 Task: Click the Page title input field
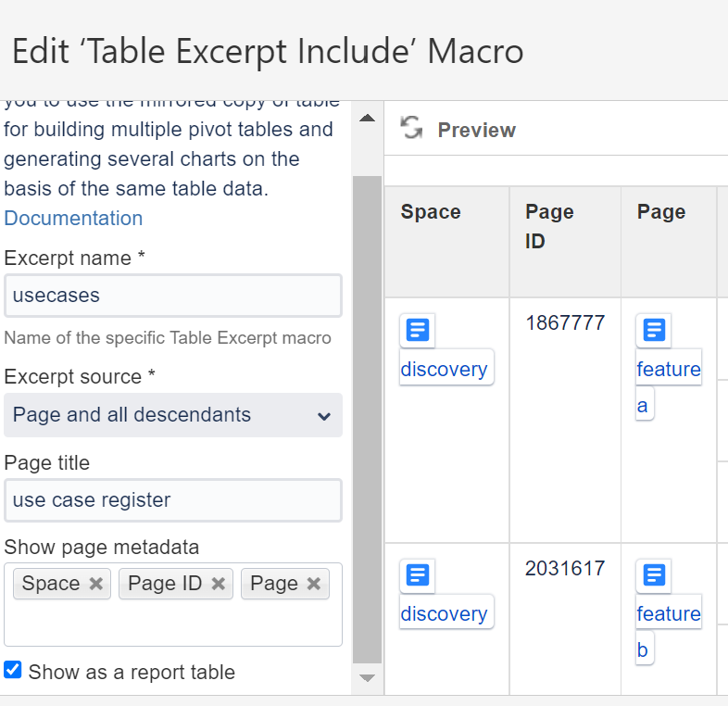173,500
